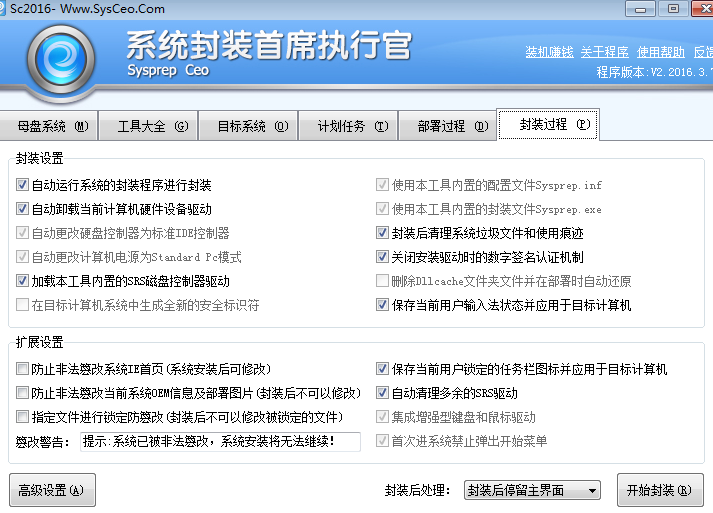The width and height of the screenshot is (713, 513).
Task: Uncheck 保存当前用户锁定的任务栏图标 option
Action: point(382,368)
